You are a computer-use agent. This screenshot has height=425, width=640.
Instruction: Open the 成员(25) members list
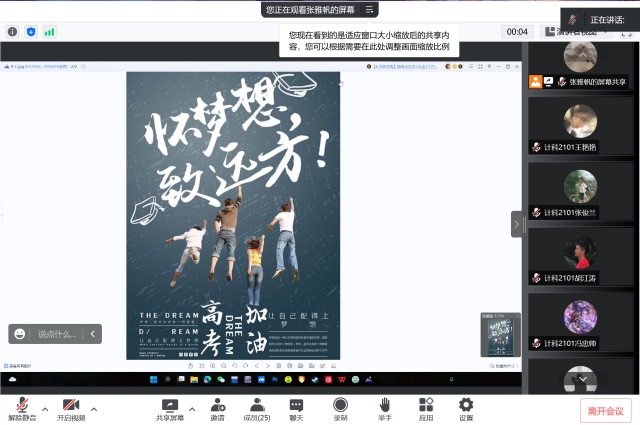257,409
